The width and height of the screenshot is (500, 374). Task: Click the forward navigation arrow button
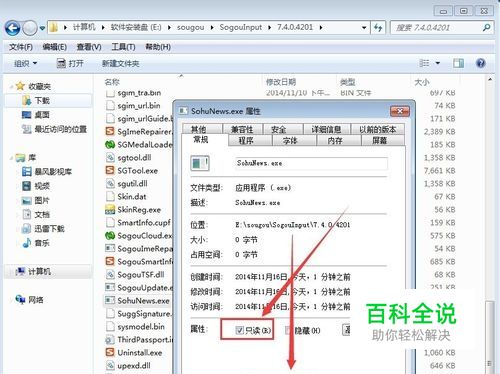[30, 28]
